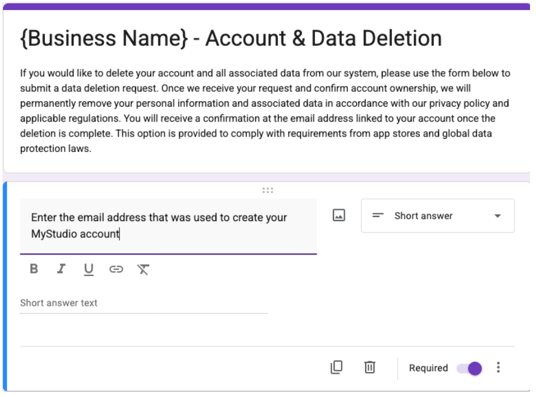Edit the form title Business Name heading
This screenshot has height=397, width=536.
coord(231,38)
